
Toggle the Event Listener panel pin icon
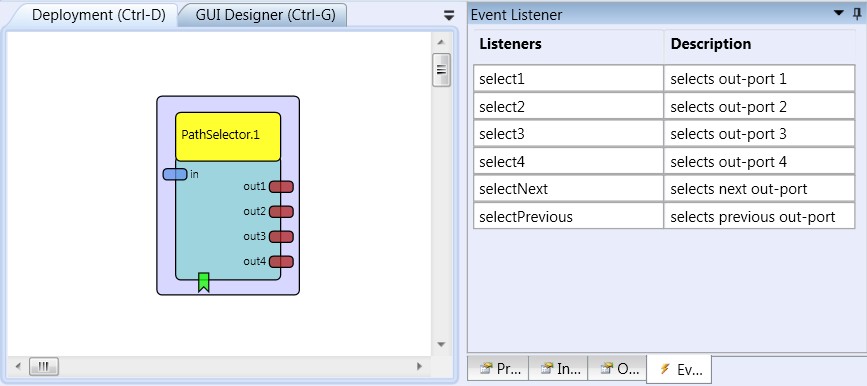(856, 13)
